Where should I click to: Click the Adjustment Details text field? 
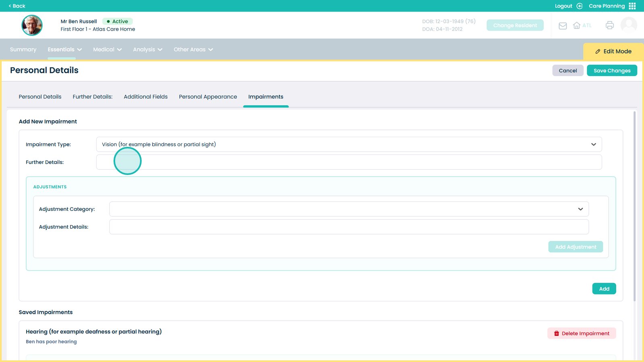tap(349, 227)
